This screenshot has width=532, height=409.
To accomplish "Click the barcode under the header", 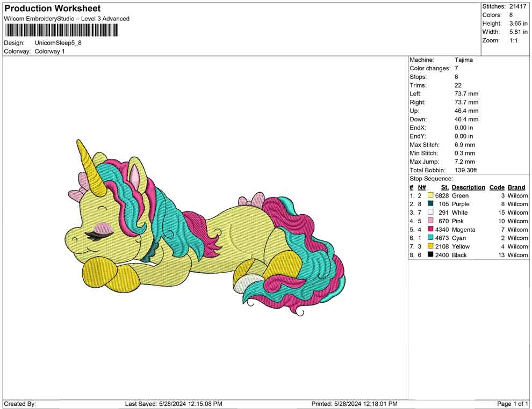I will point(61,31).
